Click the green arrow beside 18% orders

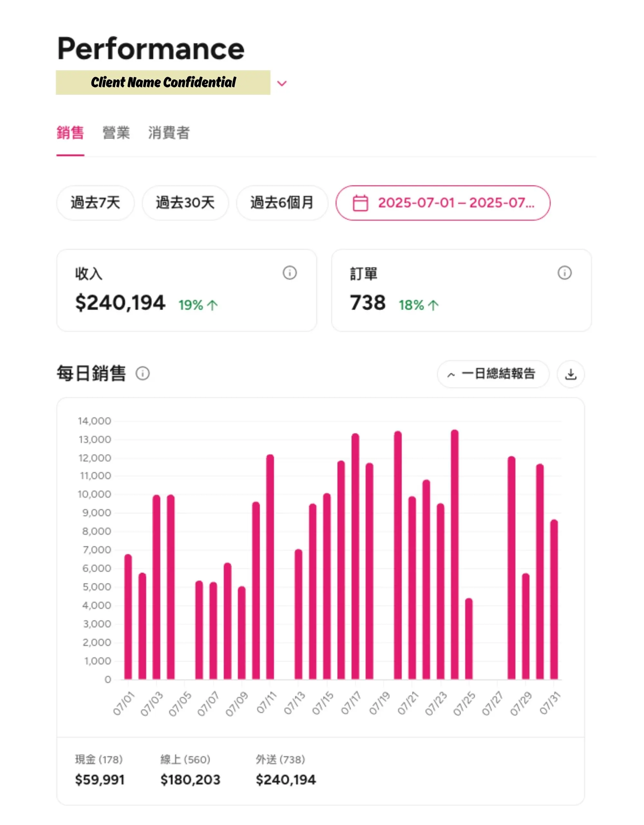pos(433,305)
